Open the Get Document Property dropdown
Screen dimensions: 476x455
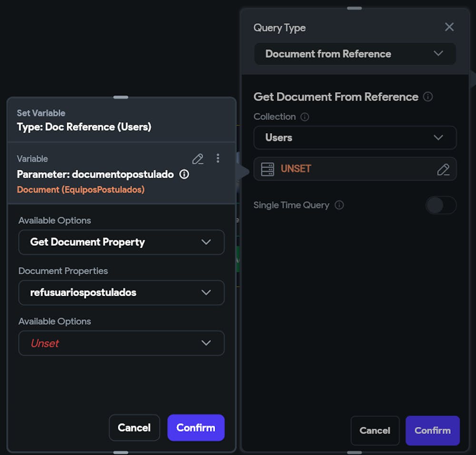pos(121,242)
